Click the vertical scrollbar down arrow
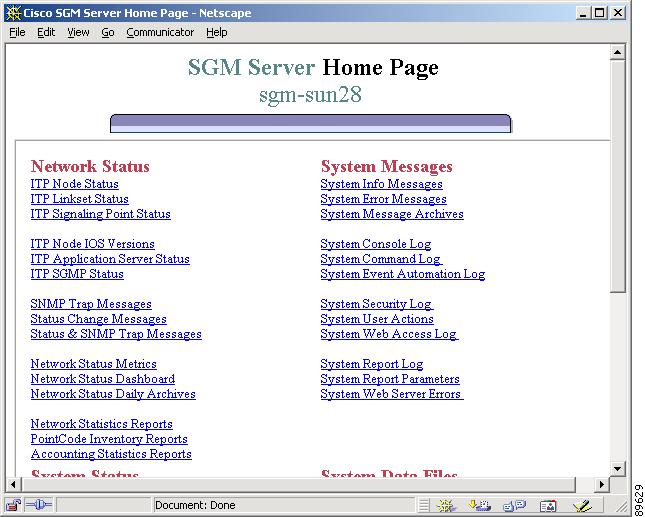 (x=617, y=468)
